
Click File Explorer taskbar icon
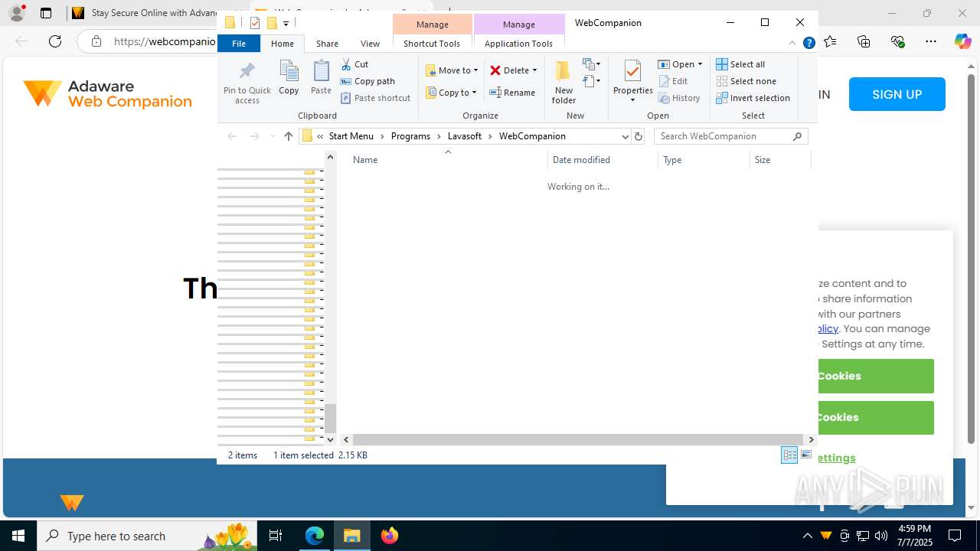(x=352, y=536)
